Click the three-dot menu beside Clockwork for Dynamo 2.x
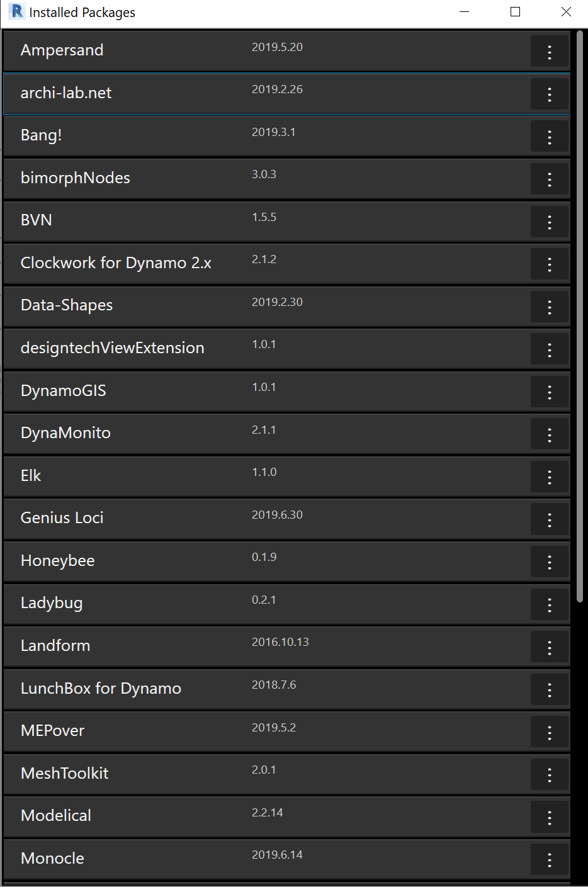588x887 pixels. 549,264
